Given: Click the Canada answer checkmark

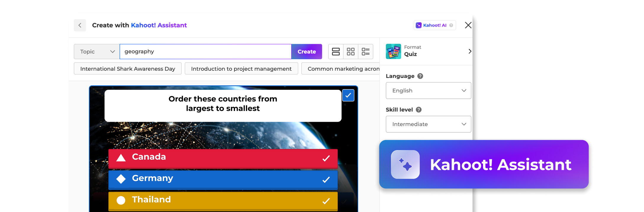Looking at the screenshot, I should point(326,158).
